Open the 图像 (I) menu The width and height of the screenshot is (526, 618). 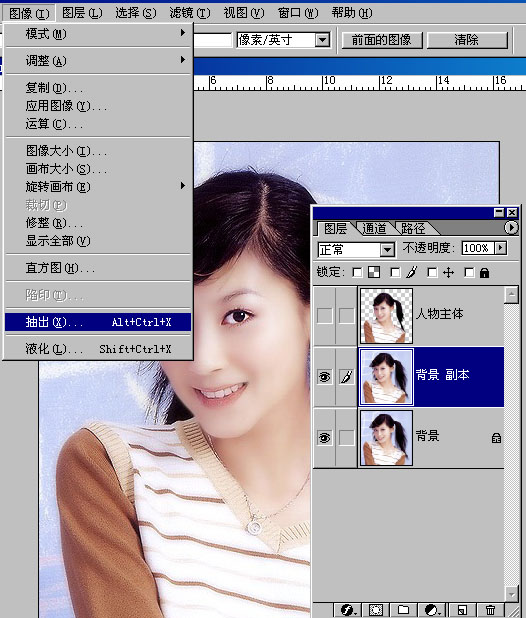pos(29,13)
